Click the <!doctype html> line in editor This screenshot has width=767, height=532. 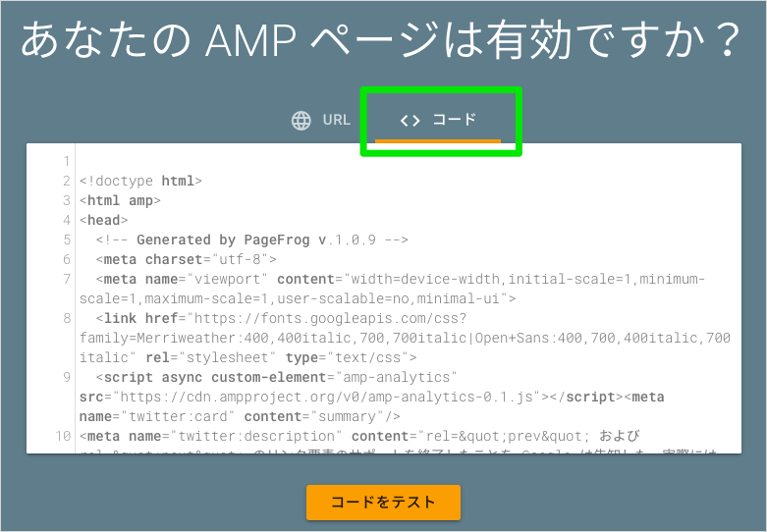[140, 181]
